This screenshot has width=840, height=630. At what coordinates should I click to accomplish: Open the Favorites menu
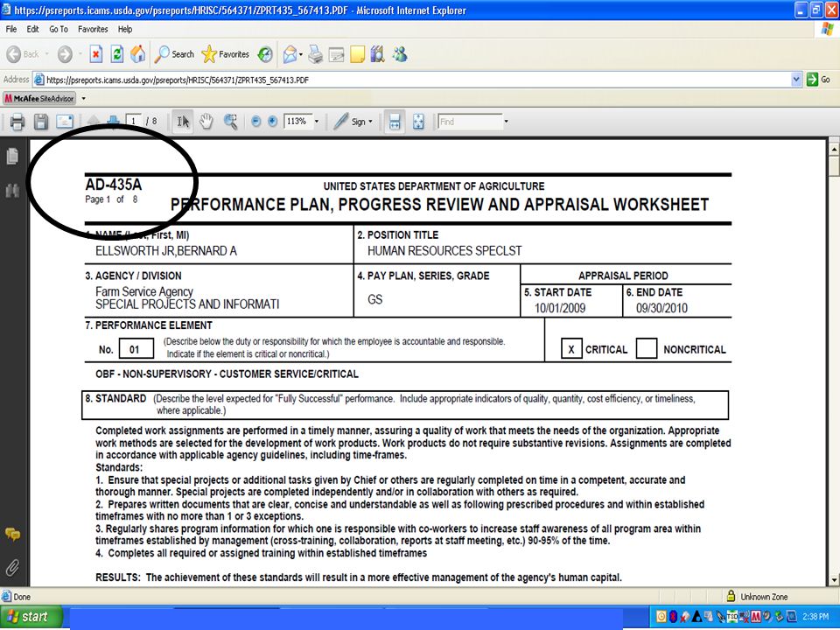click(x=93, y=29)
